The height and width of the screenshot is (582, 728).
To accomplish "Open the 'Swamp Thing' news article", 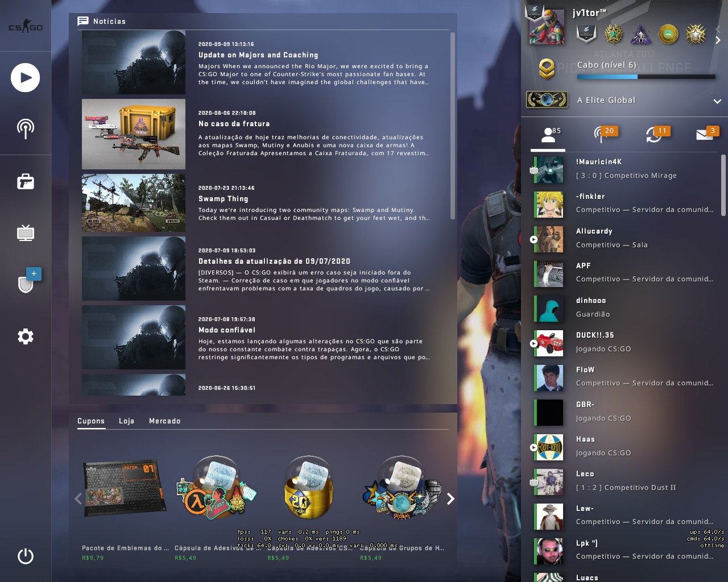I will (224, 199).
